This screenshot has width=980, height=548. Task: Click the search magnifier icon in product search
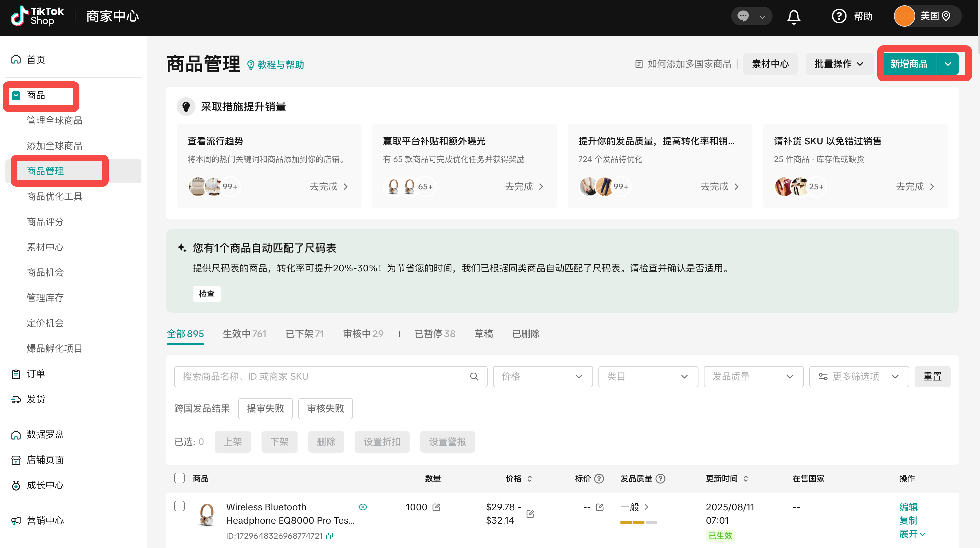click(474, 376)
